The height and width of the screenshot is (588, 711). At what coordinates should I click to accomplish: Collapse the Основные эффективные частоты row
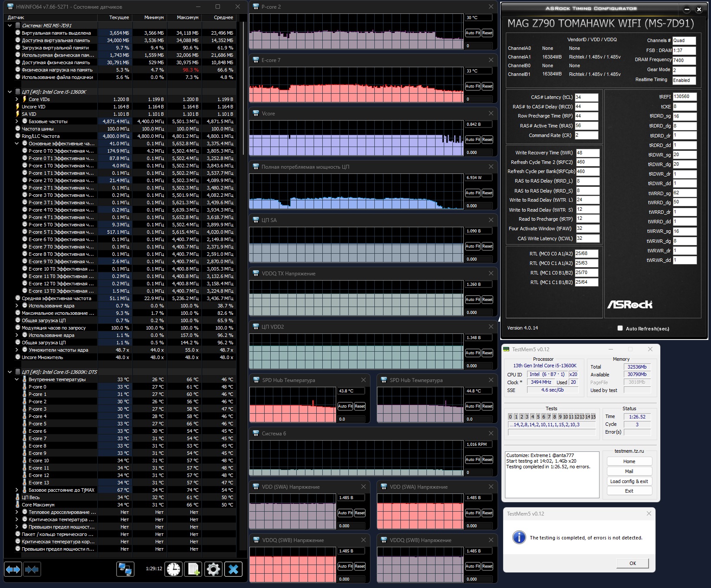click(17, 144)
